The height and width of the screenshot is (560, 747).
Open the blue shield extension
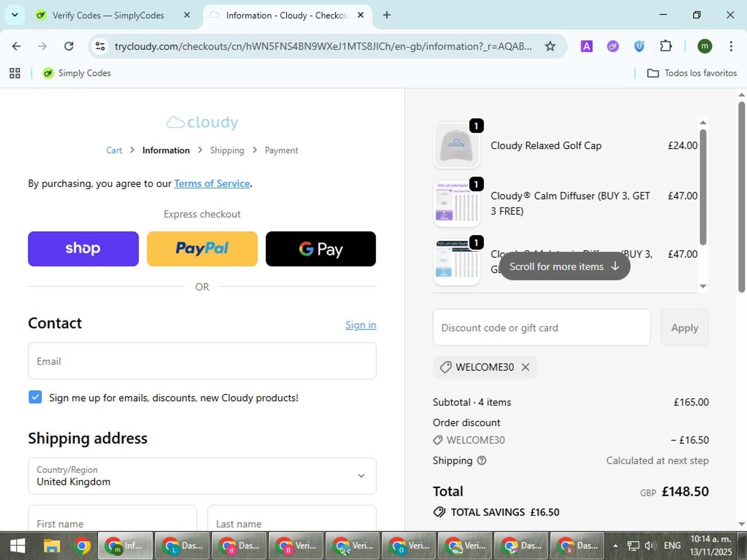point(639,46)
